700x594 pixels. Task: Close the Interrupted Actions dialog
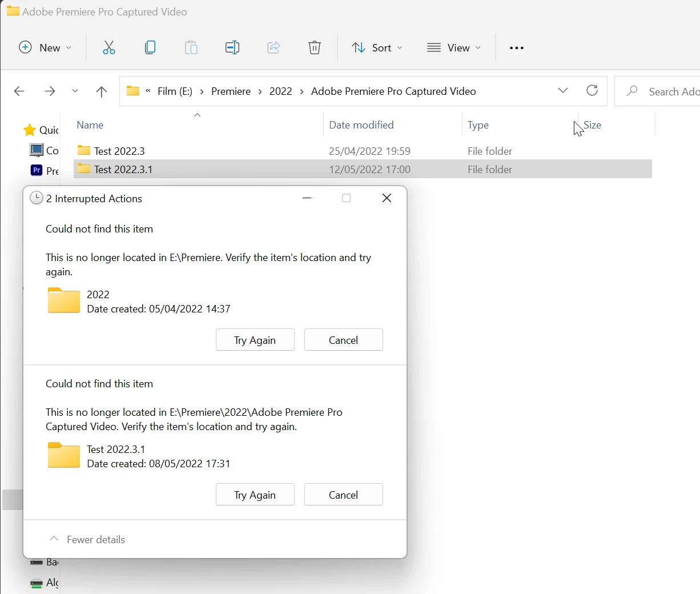387,198
